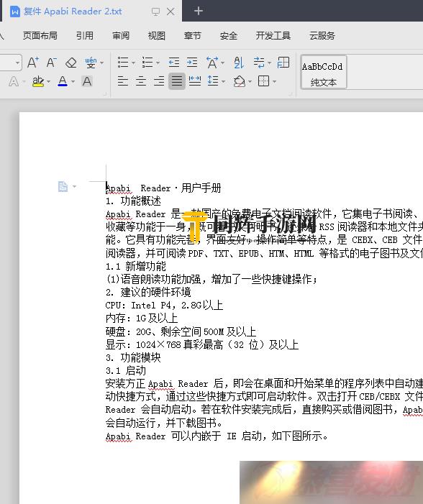Open the 云服务 tab
423x504 pixels.
click(x=322, y=35)
